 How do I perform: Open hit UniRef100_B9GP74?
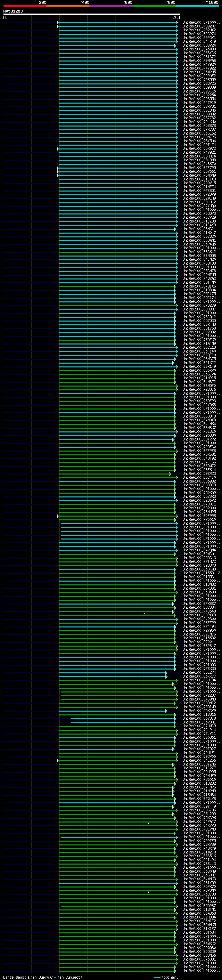coord(199,34)
